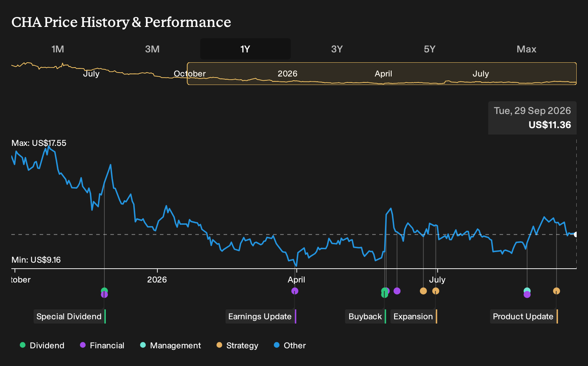Image resolution: width=588 pixels, height=366 pixels.
Task: Toggle the Strategy legend filter
Action: point(237,345)
